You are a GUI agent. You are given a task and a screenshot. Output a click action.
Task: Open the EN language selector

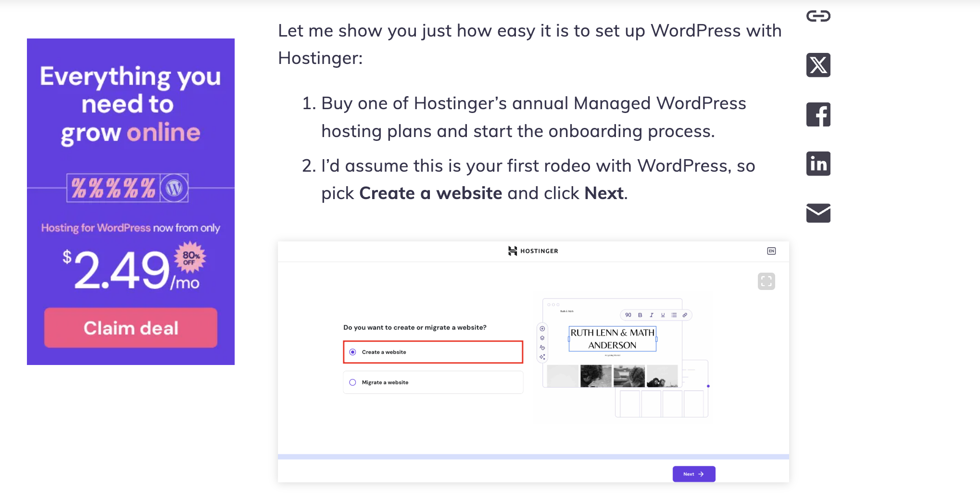tap(771, 251)
